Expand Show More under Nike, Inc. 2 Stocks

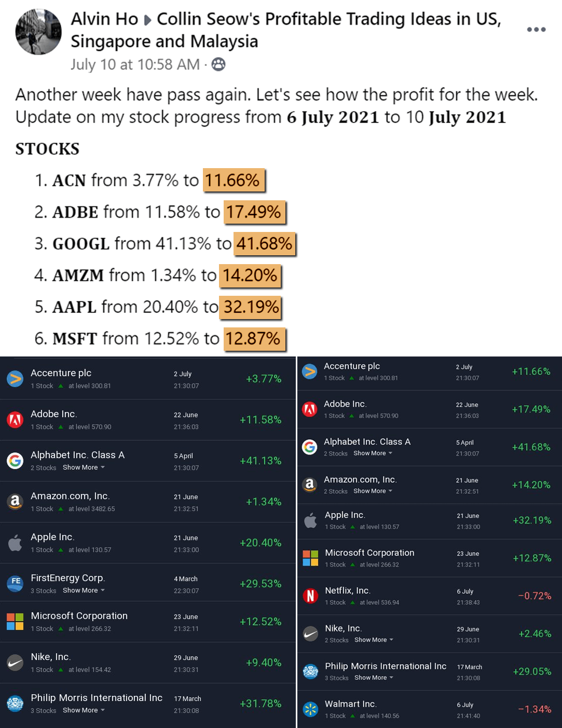point(374,640)
